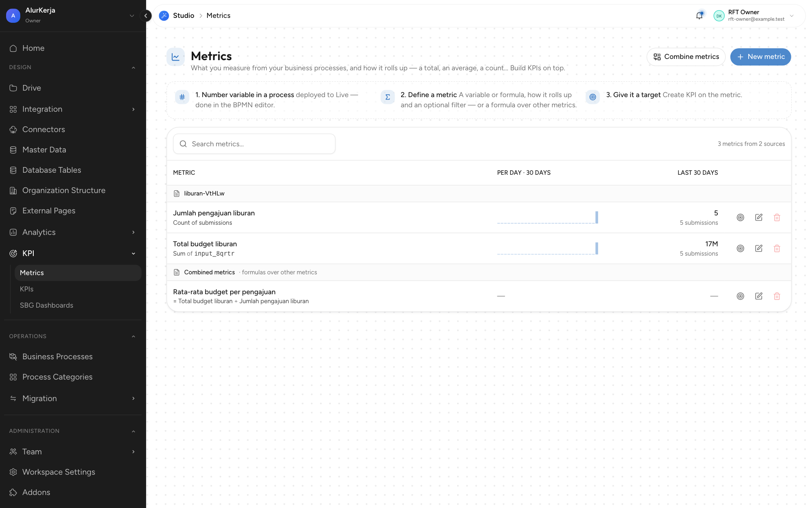This screenshot has width=812, height=508.
Task: Expand the Migration submenu
Action: click(134, 399)
